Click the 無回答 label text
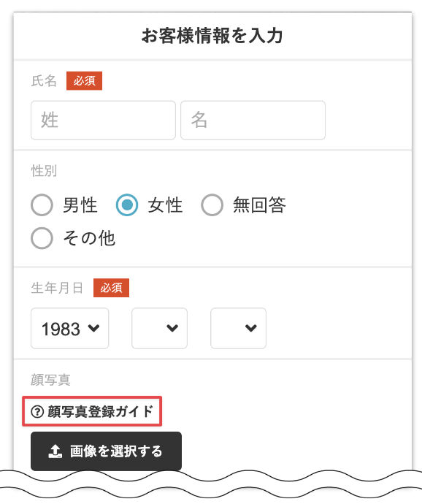This screenshot has height=504, width=422. click(x=259, y=205)
